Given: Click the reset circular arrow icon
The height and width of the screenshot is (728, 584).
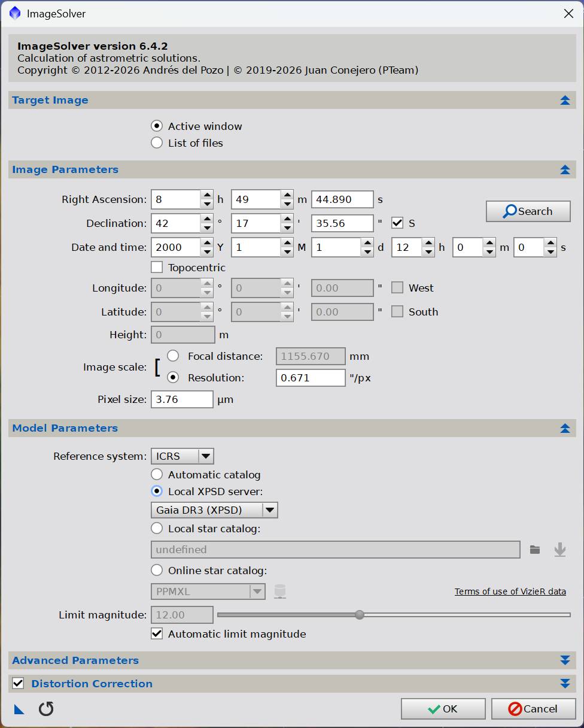Looking at the screenshot, I should click(x=46, y=709).
